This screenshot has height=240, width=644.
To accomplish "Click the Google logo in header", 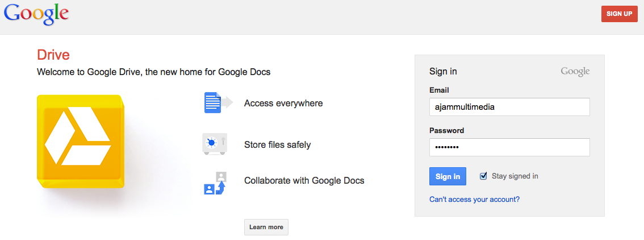I will point(36,15).
